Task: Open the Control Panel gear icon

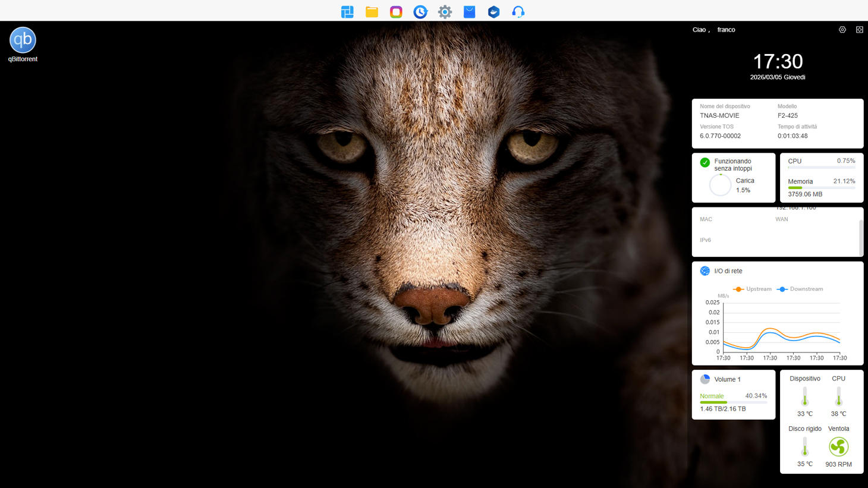Action: pyautogui.click(x=445, y=12)
